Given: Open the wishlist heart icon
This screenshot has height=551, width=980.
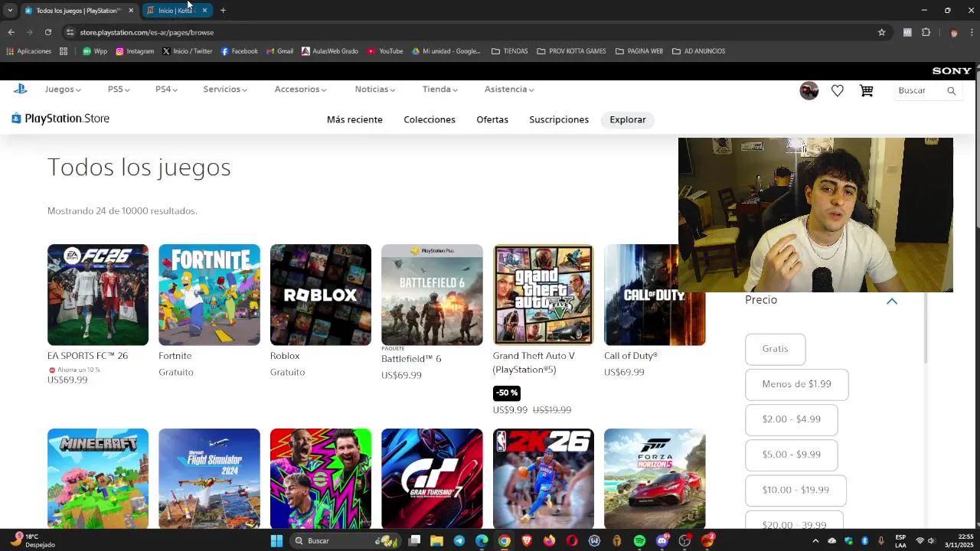Looking at the screenshot, I should click(838, 90).
